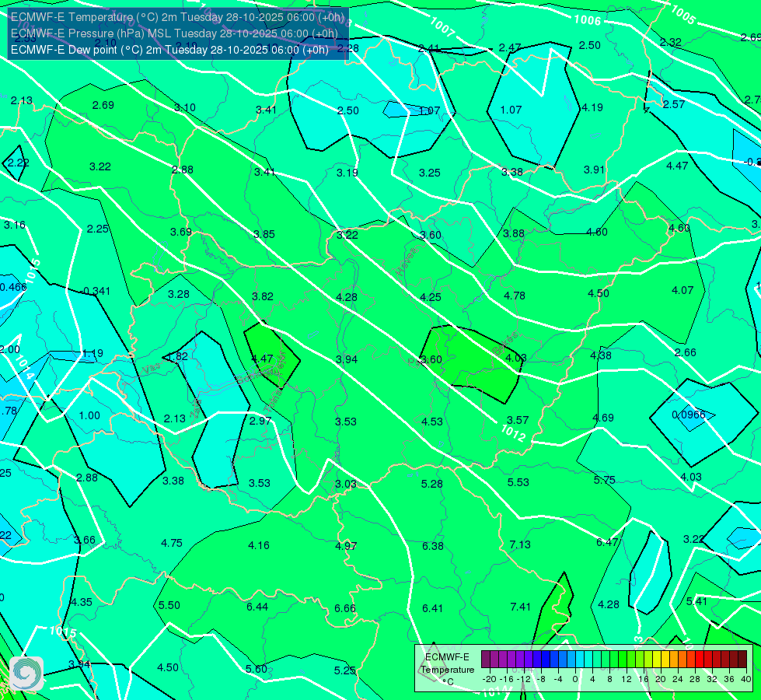Click the dark purple -20 legend swatch
The image size is (761, 700).
point(486,660)
